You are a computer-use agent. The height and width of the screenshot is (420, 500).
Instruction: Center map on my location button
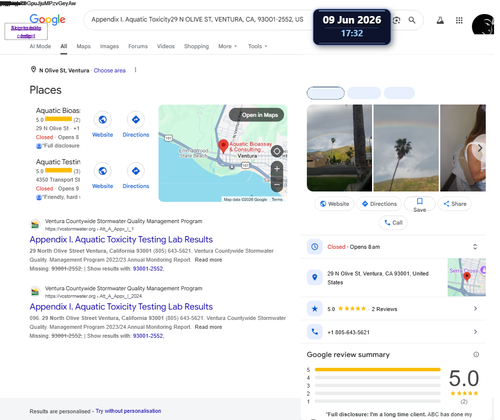[277, 151]
